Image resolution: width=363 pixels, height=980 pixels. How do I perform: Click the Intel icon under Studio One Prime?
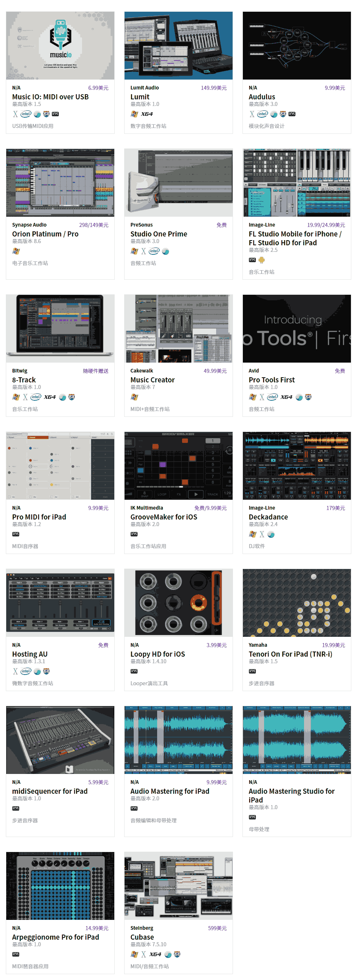click(x=154, y=251)
